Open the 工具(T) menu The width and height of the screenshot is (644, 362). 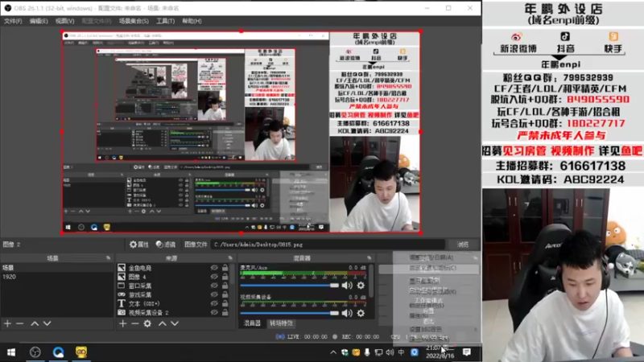[x=166, y=21]
